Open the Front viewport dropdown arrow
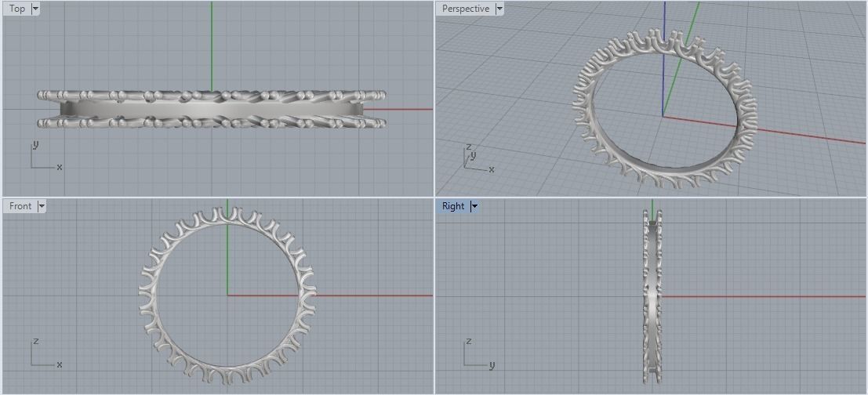The height and width of the screenshot is (395, 868). [x=42, y=206]
